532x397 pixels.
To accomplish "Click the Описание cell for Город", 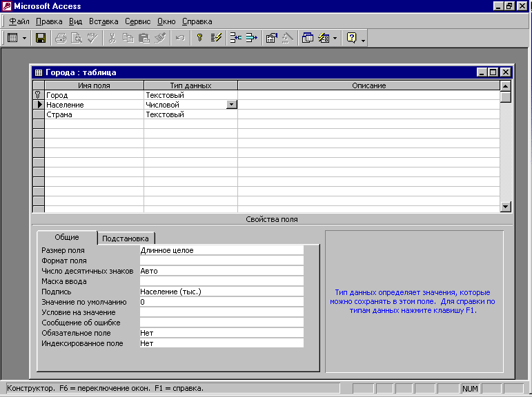I will pyautogui.click(x=368, y=95).
